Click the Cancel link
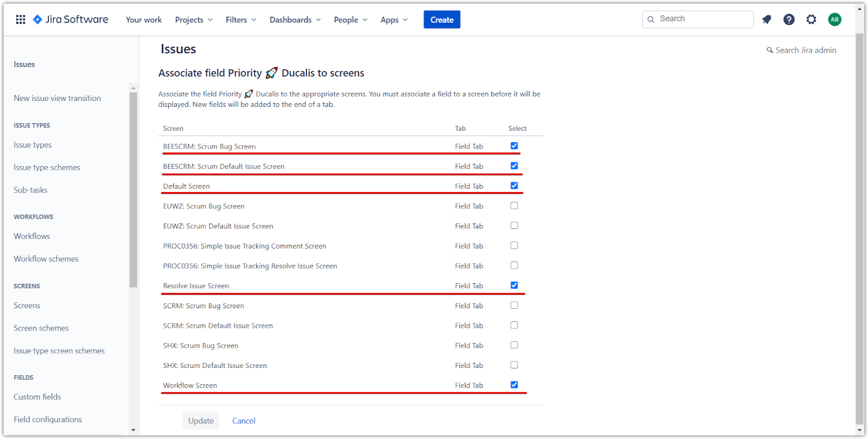868x439 pixels. pyautogui.click(x=244, y=421)
